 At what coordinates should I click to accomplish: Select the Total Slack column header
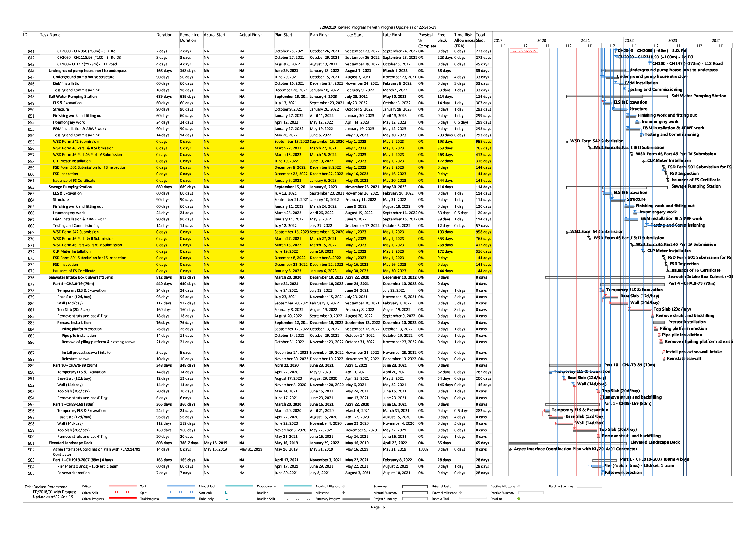click(481, 37)
